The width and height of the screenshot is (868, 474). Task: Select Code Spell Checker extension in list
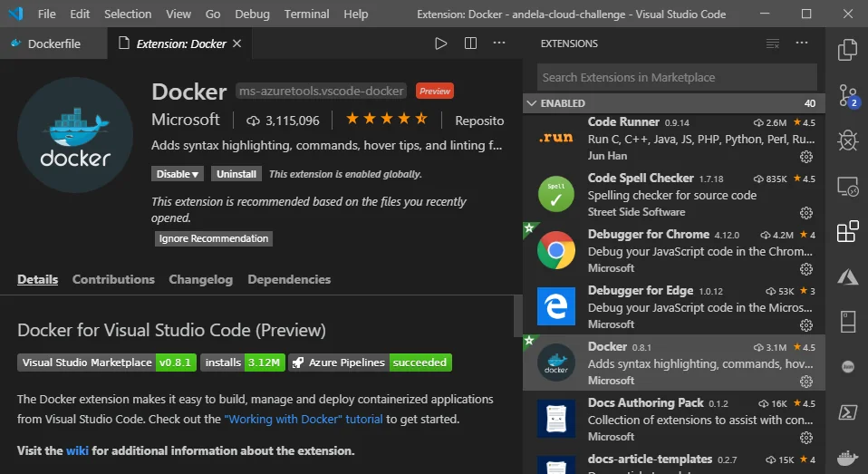click(x=674, y=194)
